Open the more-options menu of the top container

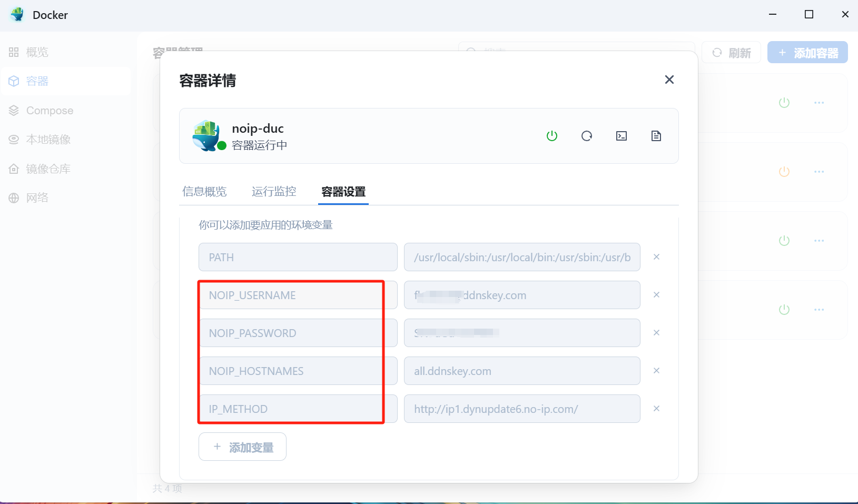pyautogui.click(x=819, y=103)
